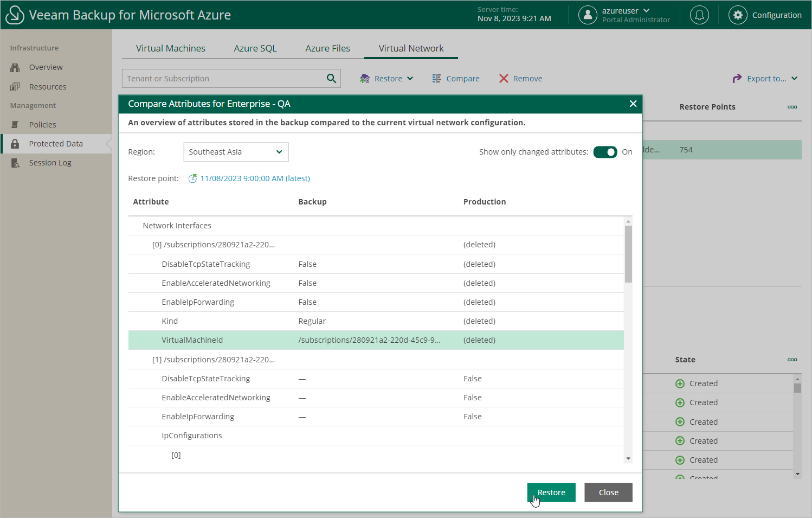
Task: Click the Overview binoculars icon
Action: [15, 67]
